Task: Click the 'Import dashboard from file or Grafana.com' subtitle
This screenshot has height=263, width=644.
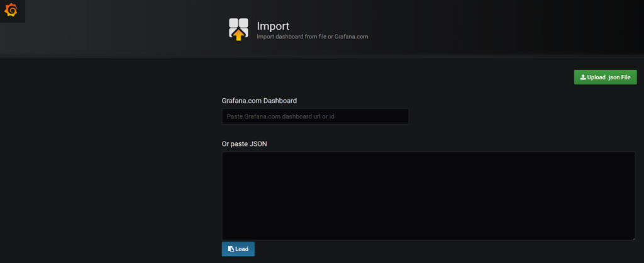Action: click(312, 37)
